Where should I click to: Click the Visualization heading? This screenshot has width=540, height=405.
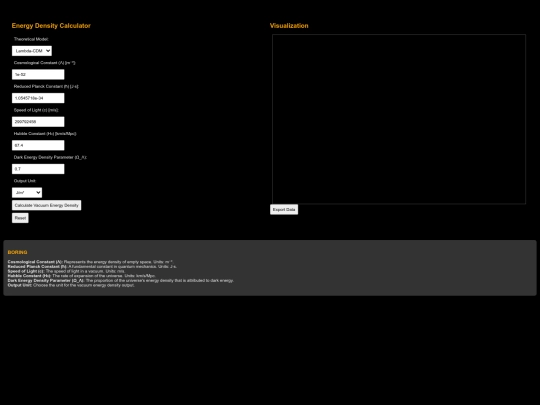(289, 26)
